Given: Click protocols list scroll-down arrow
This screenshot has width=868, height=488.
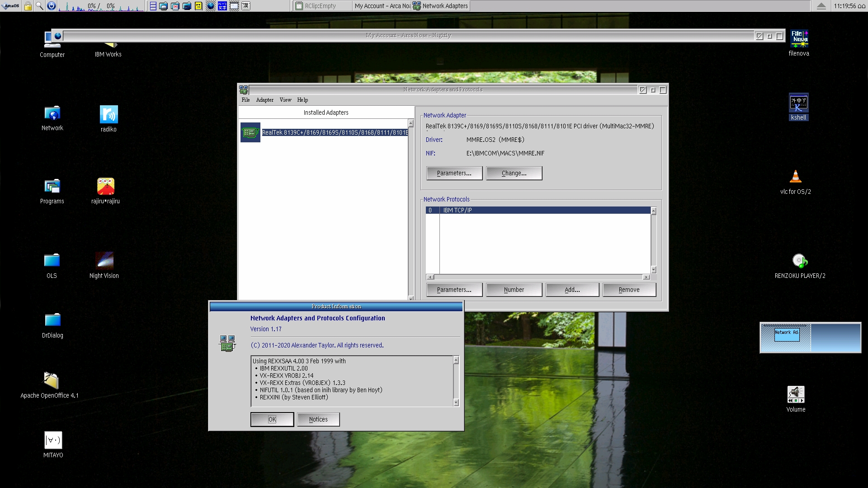Looking at the screenshot, I should click(654, 270).
